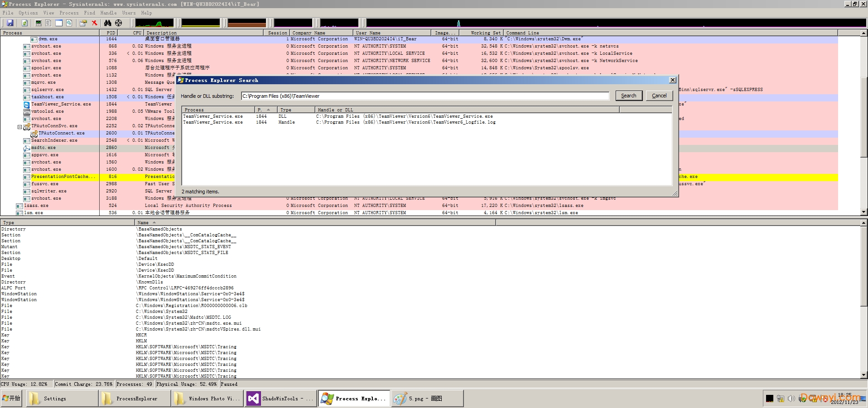Viewport: 868px width, 408px height.
Task: Click the volume speaker icon in system tray
Action: pos(791,398)
